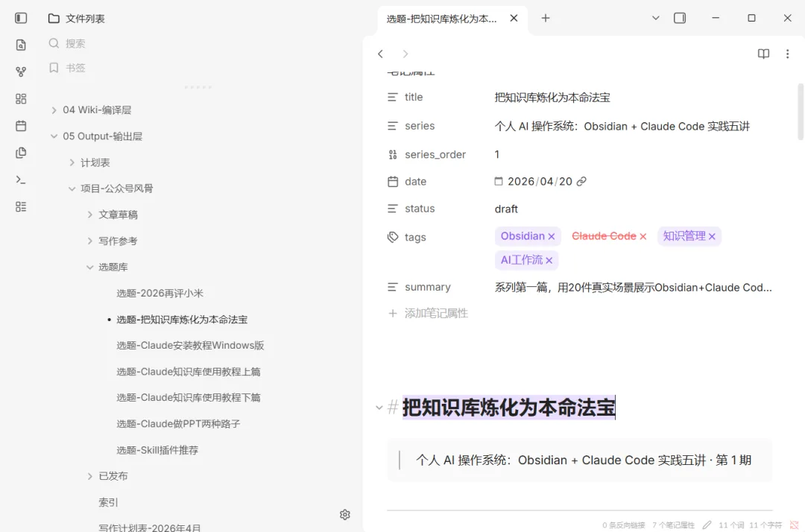This screenshot has width=805, height=532.
Task: Open the more options three-dot menu
Action: pyautogui.click(x=788, y=54)
